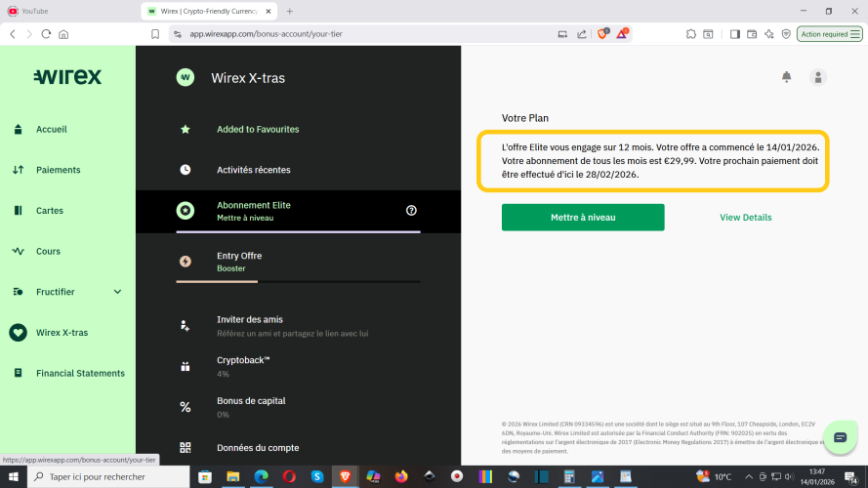
Task: Click the Entry Offre lightning icon
Action: 186,262
